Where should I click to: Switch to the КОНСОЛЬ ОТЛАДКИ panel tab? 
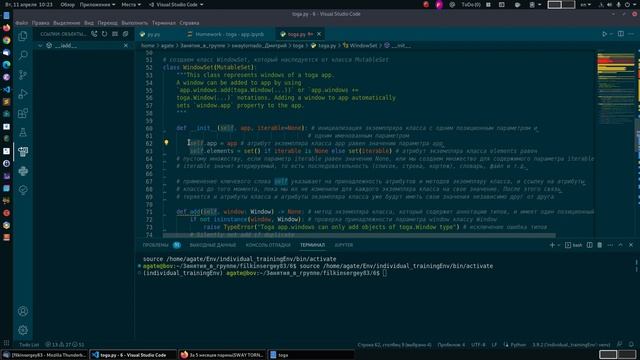(x=268, y=245)
